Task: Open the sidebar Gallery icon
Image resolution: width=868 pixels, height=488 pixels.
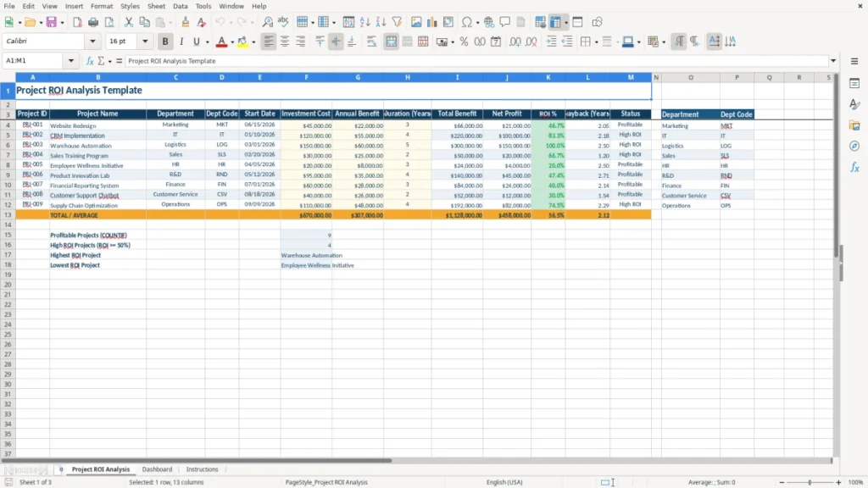Action: click(854, 125)
